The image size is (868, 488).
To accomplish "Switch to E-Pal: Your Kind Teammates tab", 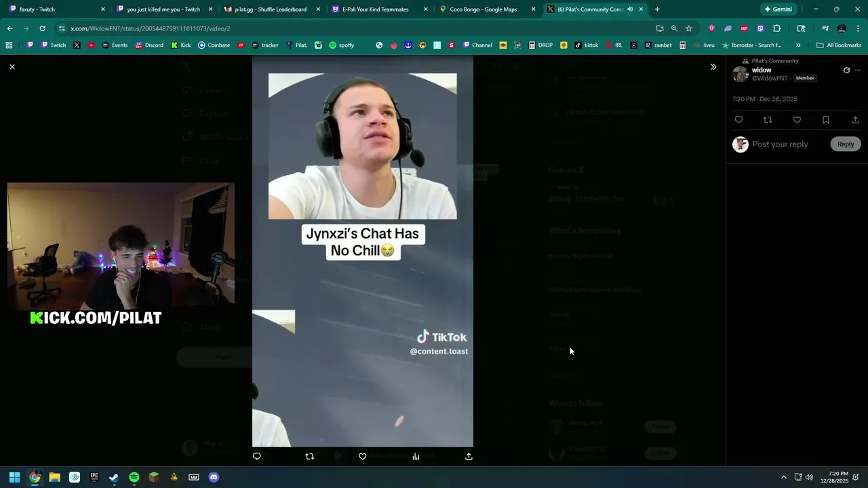I will (x=377, y=9).
